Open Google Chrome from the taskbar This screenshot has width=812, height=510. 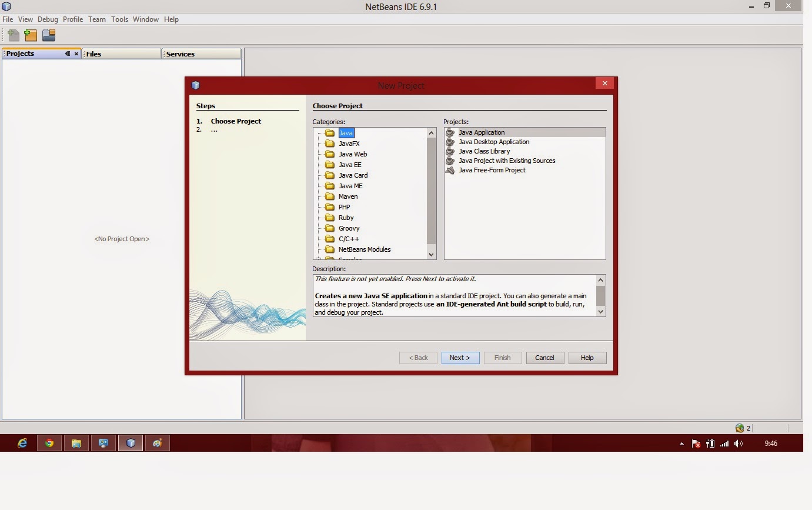49,443
